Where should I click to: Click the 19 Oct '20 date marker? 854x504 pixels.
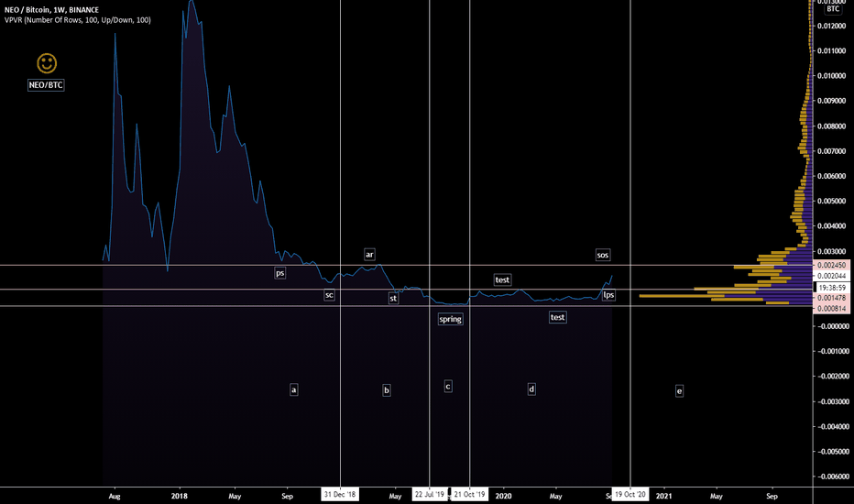630,495
